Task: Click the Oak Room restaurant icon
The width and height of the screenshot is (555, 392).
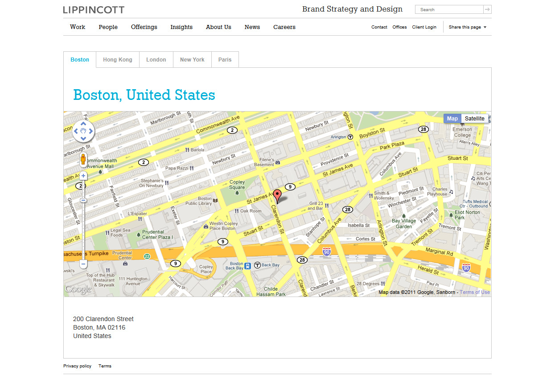Action: pyautogui.click(x=237, y=211)
